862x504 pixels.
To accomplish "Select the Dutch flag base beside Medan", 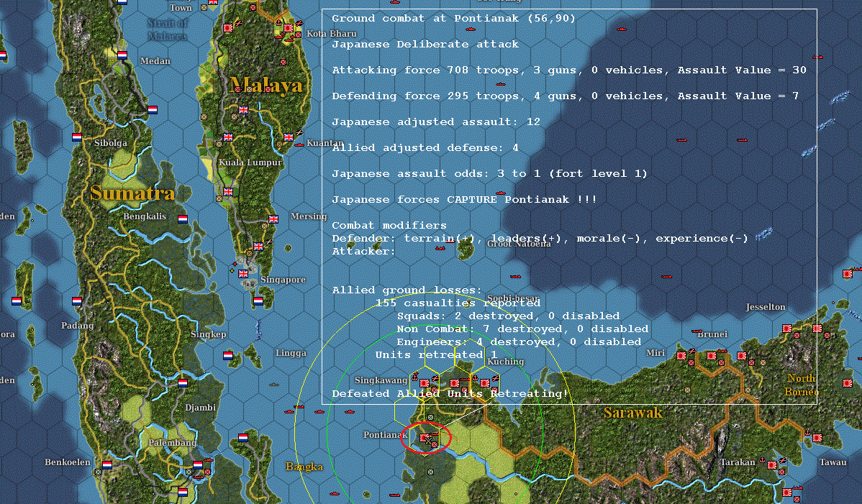I will point(122,55).
